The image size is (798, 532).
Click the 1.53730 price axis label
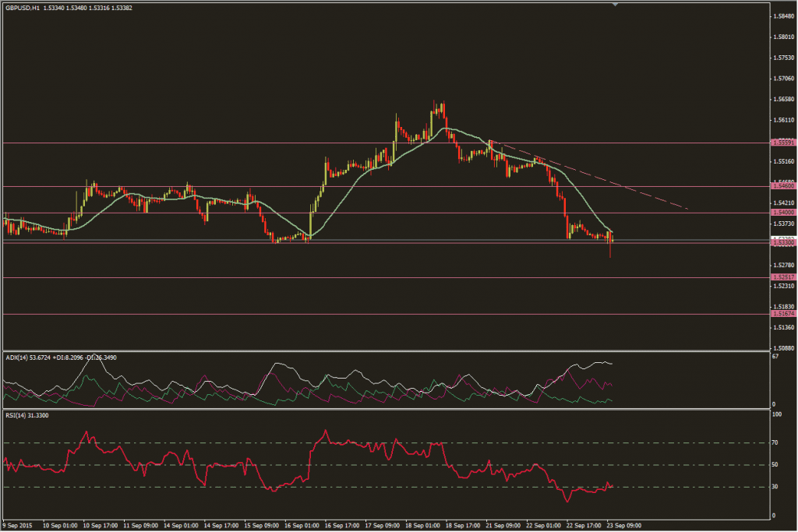pos(784,224)
